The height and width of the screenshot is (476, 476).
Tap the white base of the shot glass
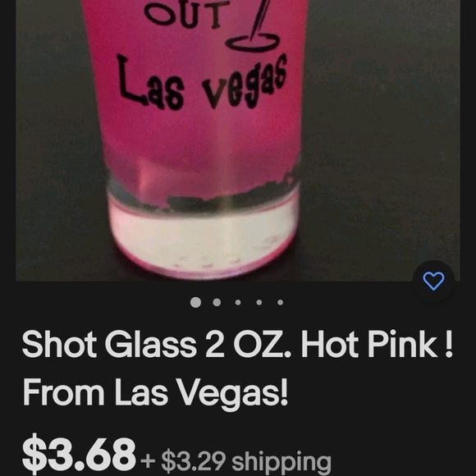coord(203,239)
